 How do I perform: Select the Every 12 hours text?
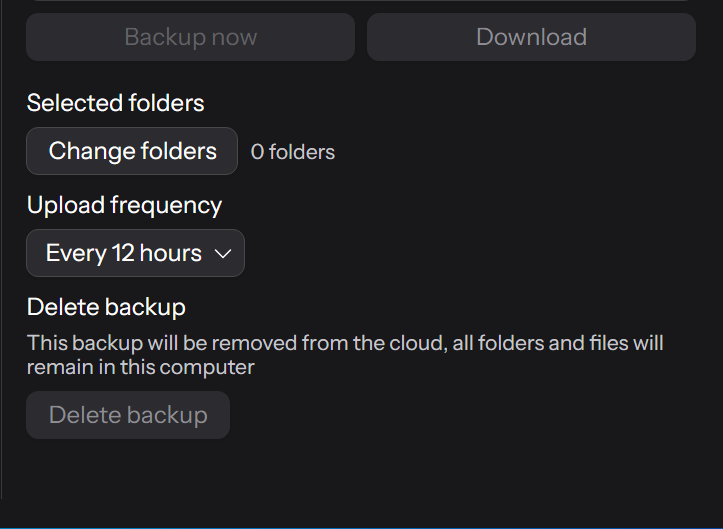pyautogui.click(x=123, y=254)
